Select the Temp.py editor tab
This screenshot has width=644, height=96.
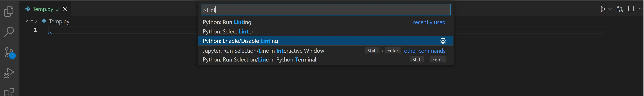(x=43, y=9)
